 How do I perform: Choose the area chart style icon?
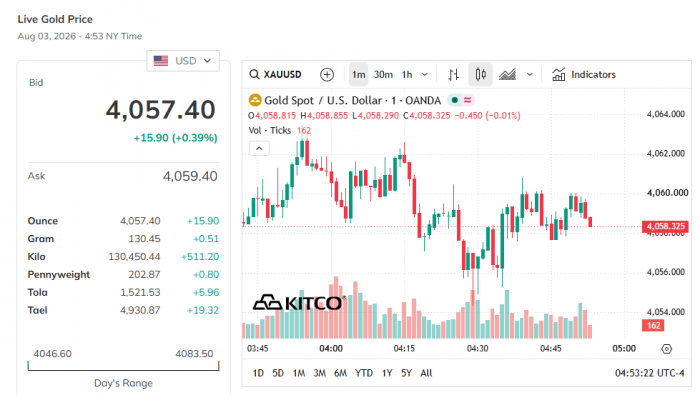pos(507,75)
